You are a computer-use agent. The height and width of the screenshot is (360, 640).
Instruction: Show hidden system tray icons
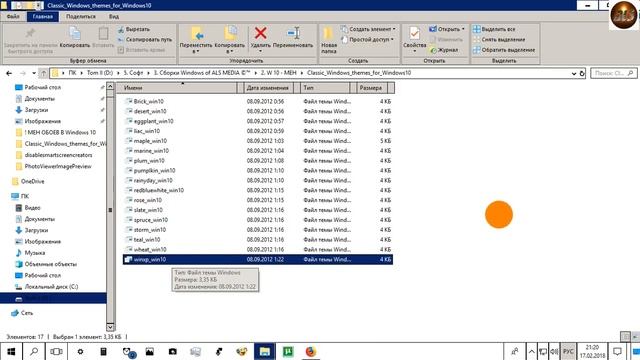[x=531, y=351]
